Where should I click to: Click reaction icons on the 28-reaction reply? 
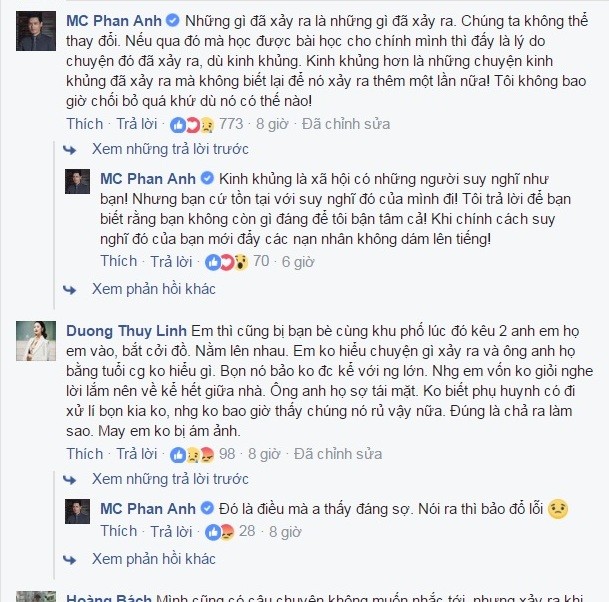coord(219,532)
